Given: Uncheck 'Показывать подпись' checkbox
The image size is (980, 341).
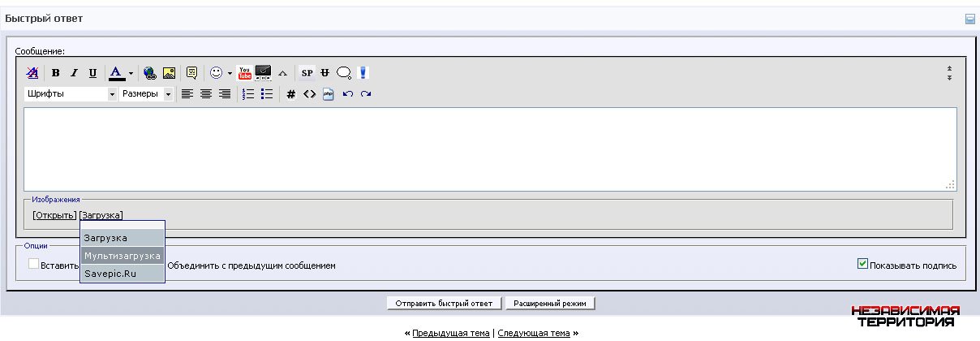Looking at the screenshot, I should pyautogui.click(x=862, y=264).
